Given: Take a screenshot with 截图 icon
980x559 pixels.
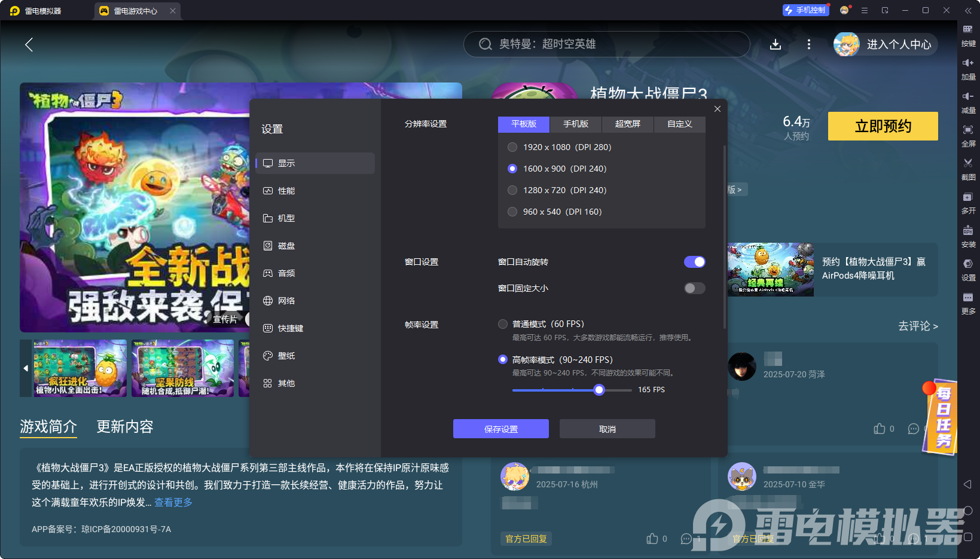Looking at the screenshot, I should coord(968,163).
